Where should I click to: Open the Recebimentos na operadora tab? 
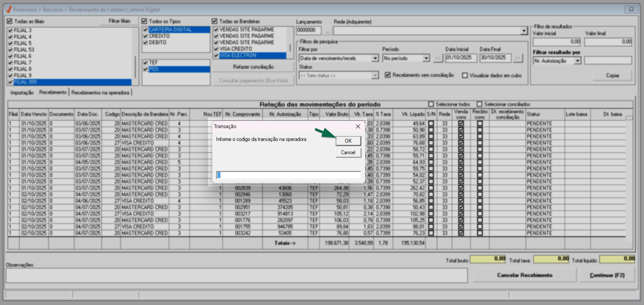(100, 92)
